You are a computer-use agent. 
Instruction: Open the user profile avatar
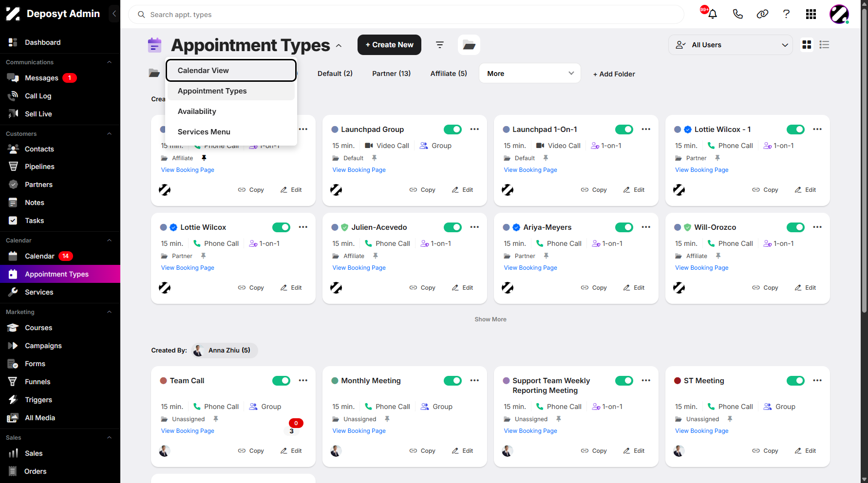[x=839, y=14]
